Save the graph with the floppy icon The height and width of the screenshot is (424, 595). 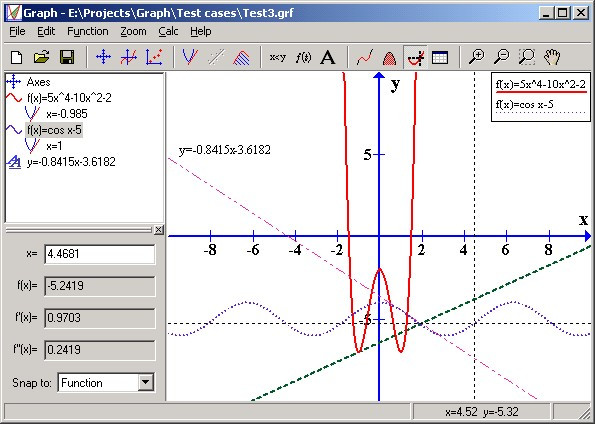pos(67,58)
